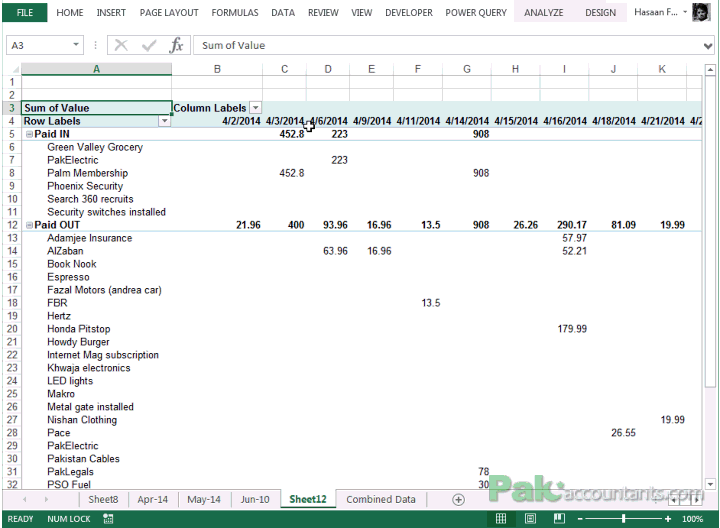Select the 290.17 Paid OUT value
The height and width of the screenshot is (528, 720).
point(572,225)
